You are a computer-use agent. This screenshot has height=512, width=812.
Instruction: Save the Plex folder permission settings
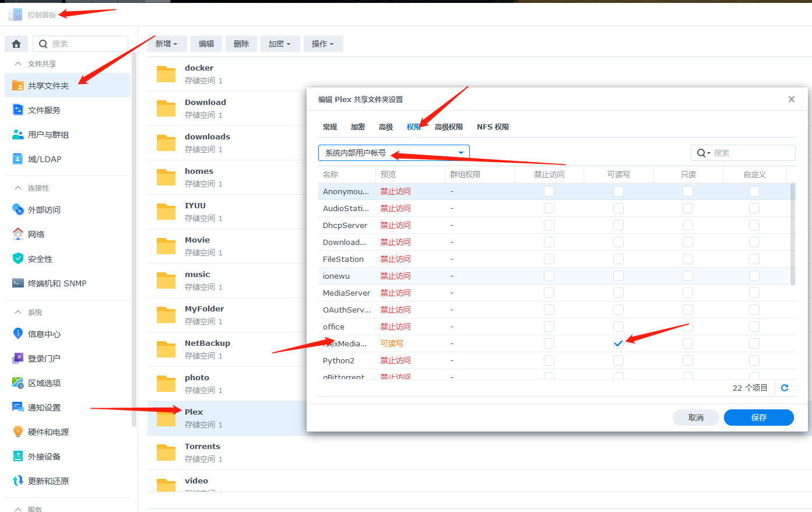758,417
